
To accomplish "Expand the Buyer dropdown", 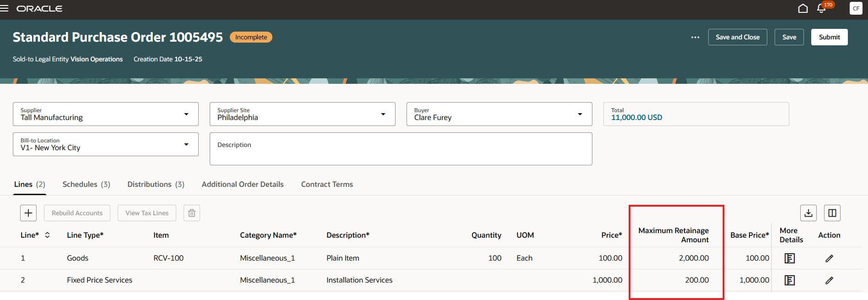I will 580,114.
